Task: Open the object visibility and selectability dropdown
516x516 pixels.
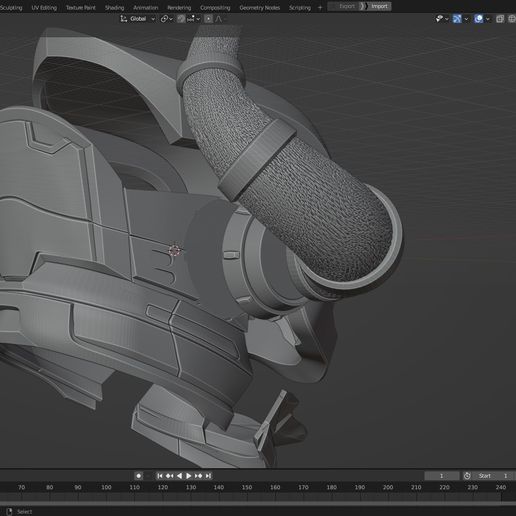Action: point(442,19)
